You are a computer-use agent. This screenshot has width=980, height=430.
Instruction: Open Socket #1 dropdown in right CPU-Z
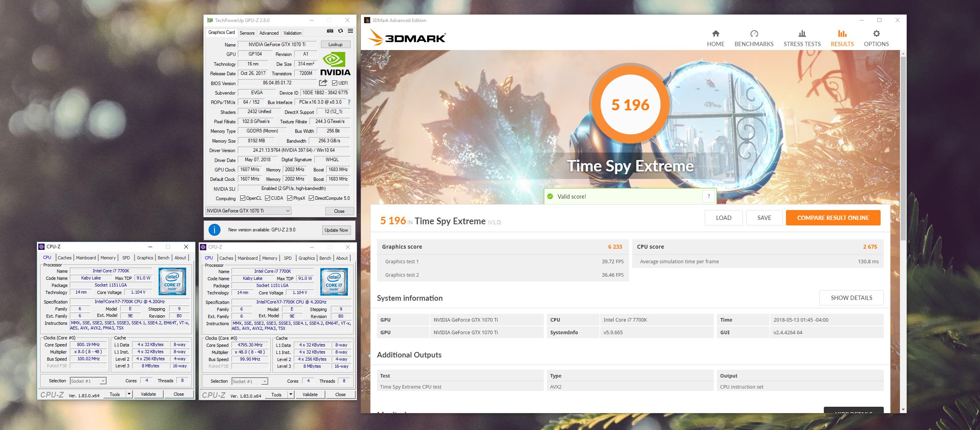(x=250, y=381)
